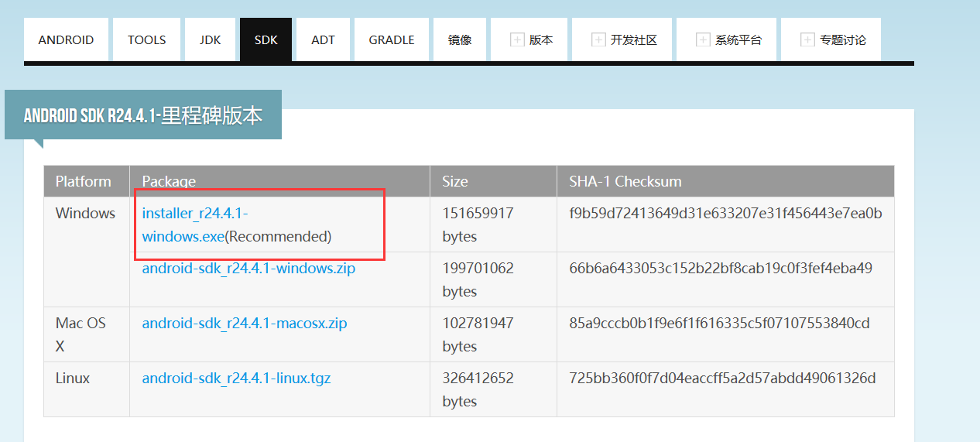Download android-sdk_r24.4.1-macosx.zip
Image resolution: width=980 pixels, height=442 pixels.
(245, 323)
